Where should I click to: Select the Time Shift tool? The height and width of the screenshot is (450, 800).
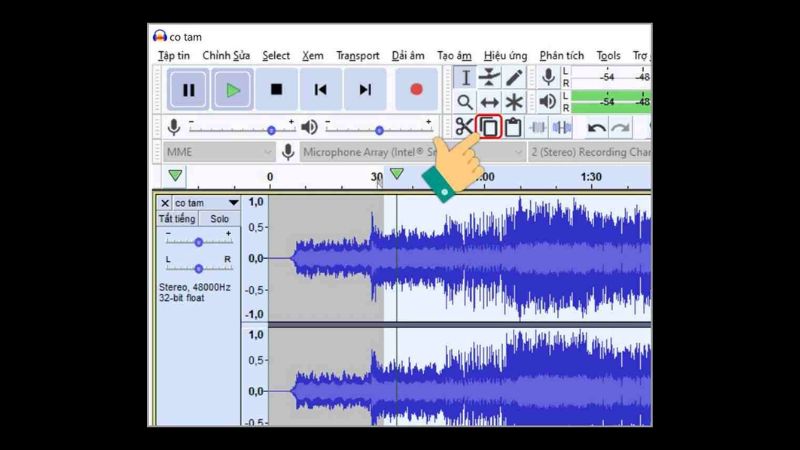[489, 102]
